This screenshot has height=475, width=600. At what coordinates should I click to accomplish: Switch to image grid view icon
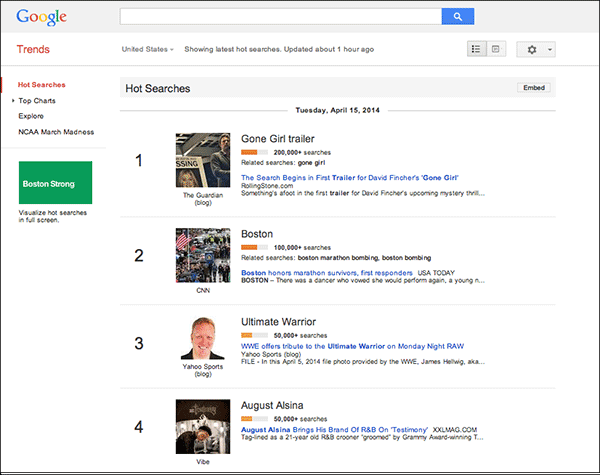tap(496, 49)
